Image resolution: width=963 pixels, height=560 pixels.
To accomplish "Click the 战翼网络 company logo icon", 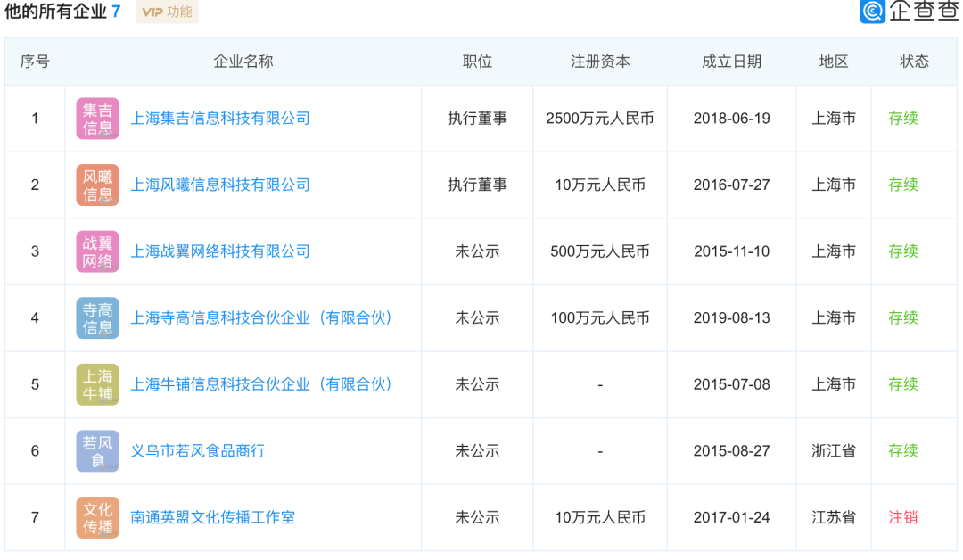I will pos(98,251).
